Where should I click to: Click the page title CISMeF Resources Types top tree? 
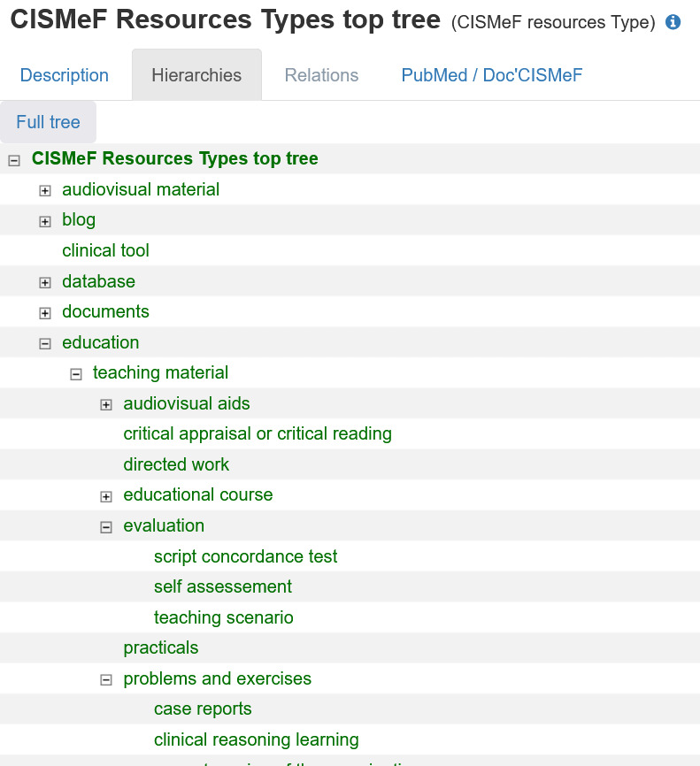(x=226, y=20)
